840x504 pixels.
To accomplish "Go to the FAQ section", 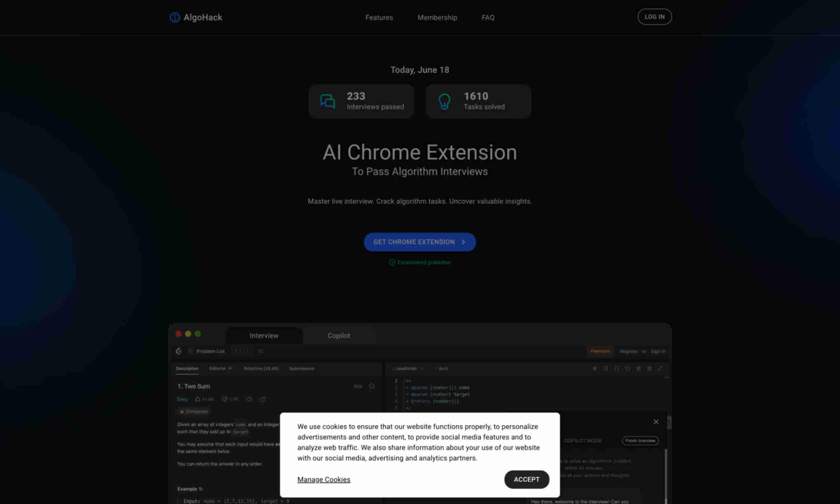I will coord(488,17).
